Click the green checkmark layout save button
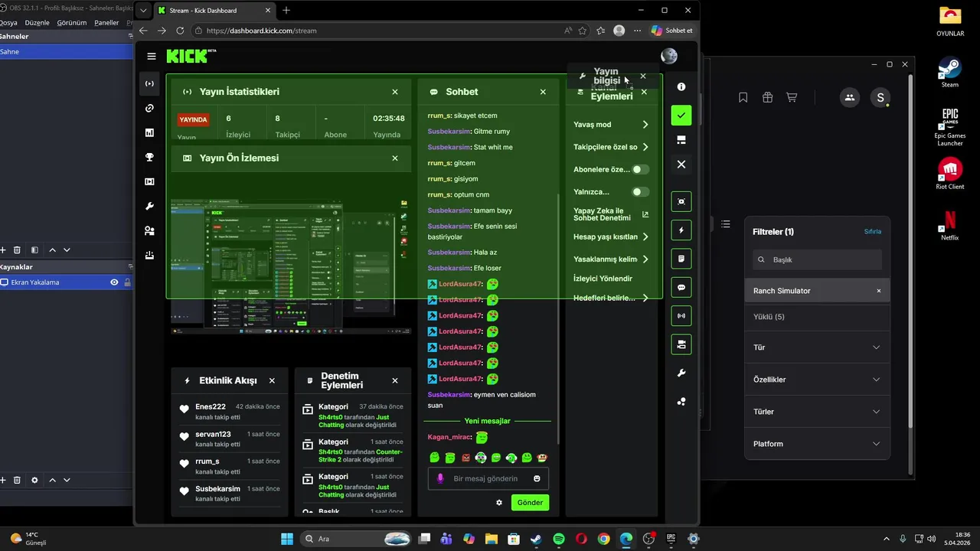This screenshot has width=980, height=551. point(681,116)
